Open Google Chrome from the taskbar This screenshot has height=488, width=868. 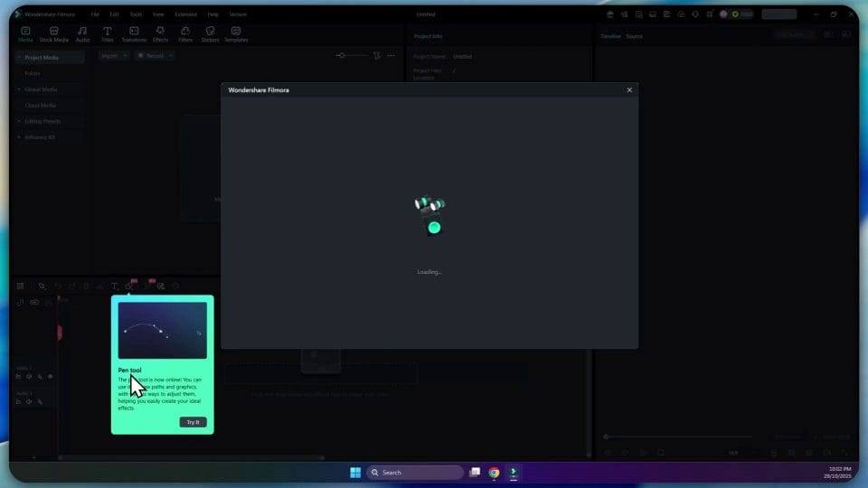(x=494, y=473)
